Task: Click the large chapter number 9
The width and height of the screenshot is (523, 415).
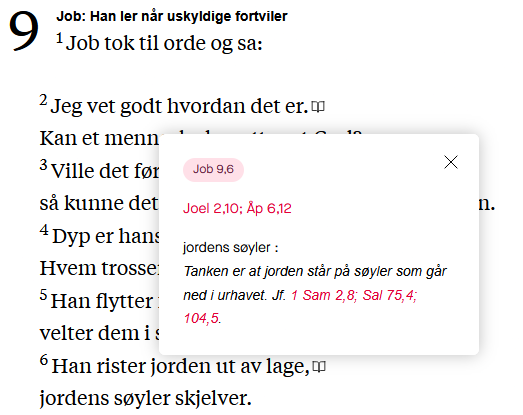Action: click(24, 31)
